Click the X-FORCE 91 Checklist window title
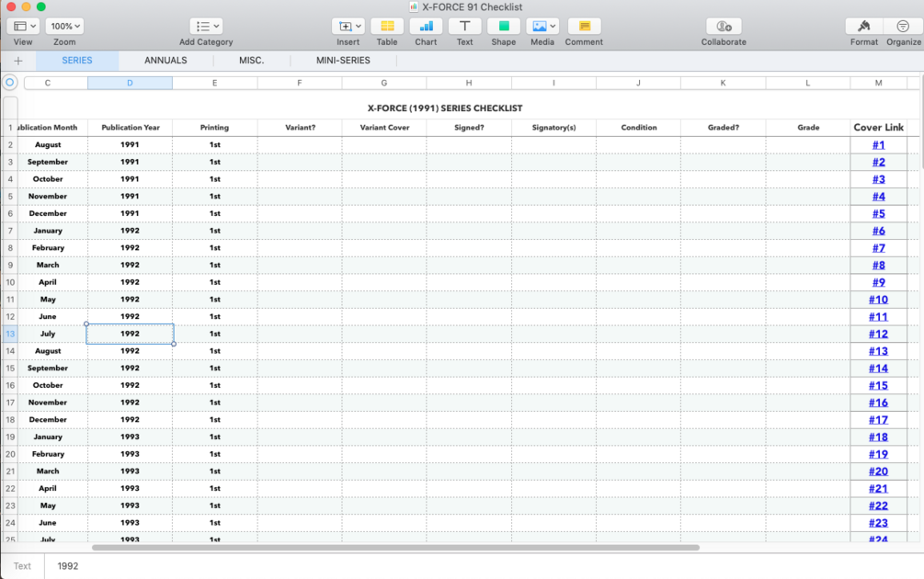The image size is (924, 579). [472, 7]
